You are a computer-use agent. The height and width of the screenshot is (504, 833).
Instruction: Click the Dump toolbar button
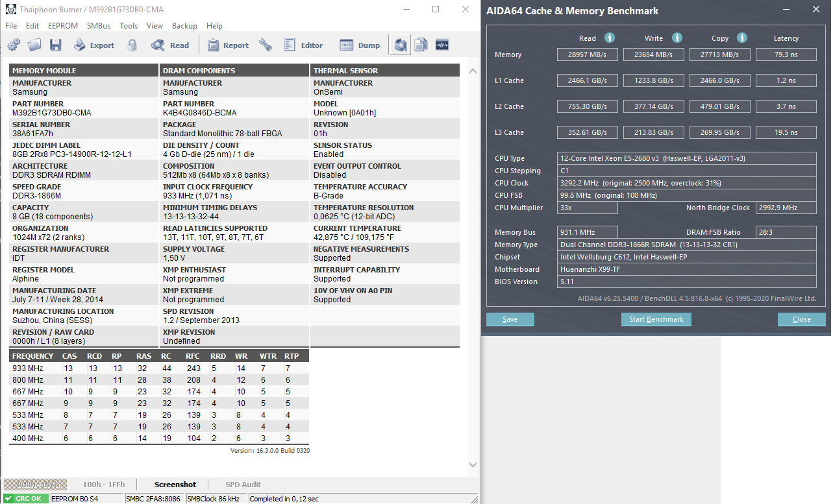(x=360, y=45)
